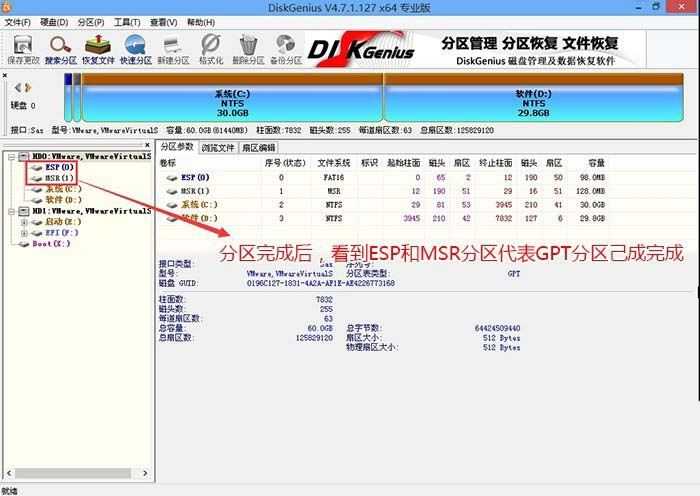Image resolution: width=700 pixels, height=496 pixels.
Task: Select the MSR(1) row in the partition table
Action: (x=195, y=190)
